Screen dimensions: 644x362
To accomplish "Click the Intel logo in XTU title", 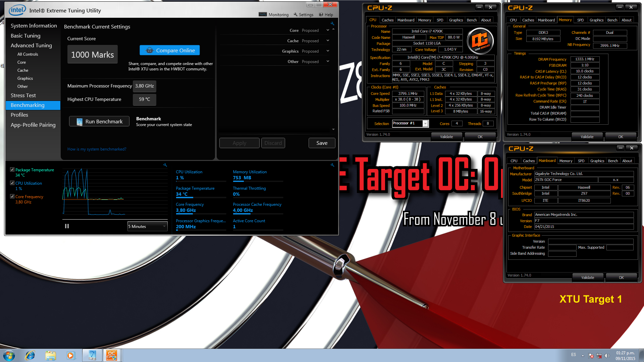I will click(17, 10).
